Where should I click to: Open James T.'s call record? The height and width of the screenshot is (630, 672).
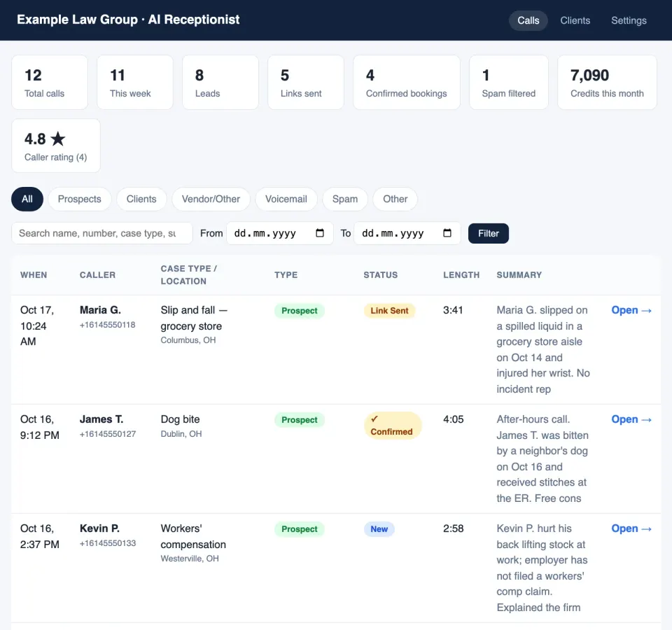click(x=631, y=419)
